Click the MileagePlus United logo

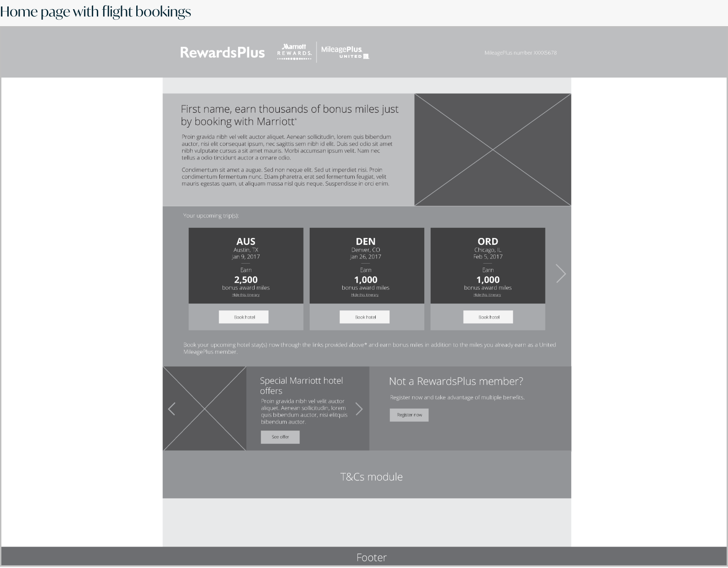[345, 52]
